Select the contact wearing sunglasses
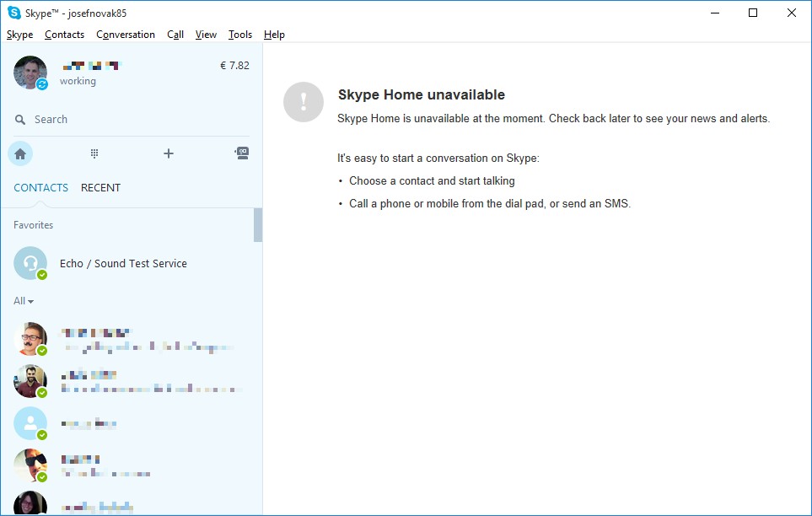The height and width of the screenshot is (516, 812). (30, 465)
